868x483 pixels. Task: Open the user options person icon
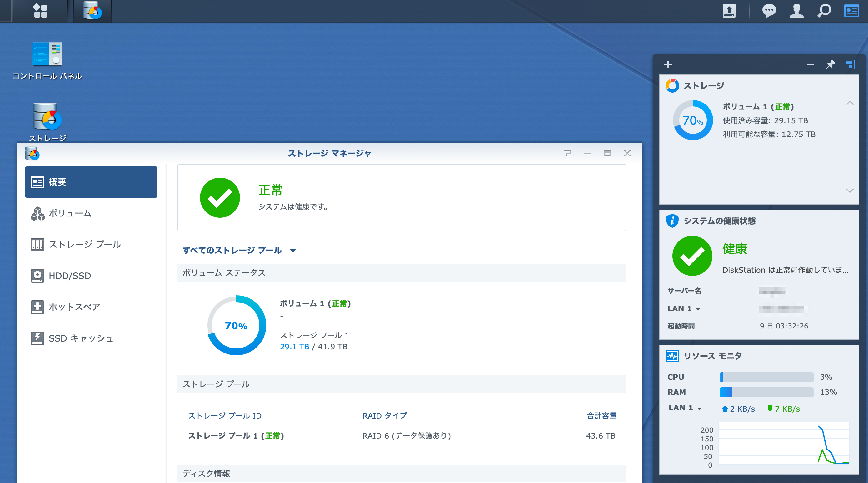pyautogui.click(x=796, y=11)
